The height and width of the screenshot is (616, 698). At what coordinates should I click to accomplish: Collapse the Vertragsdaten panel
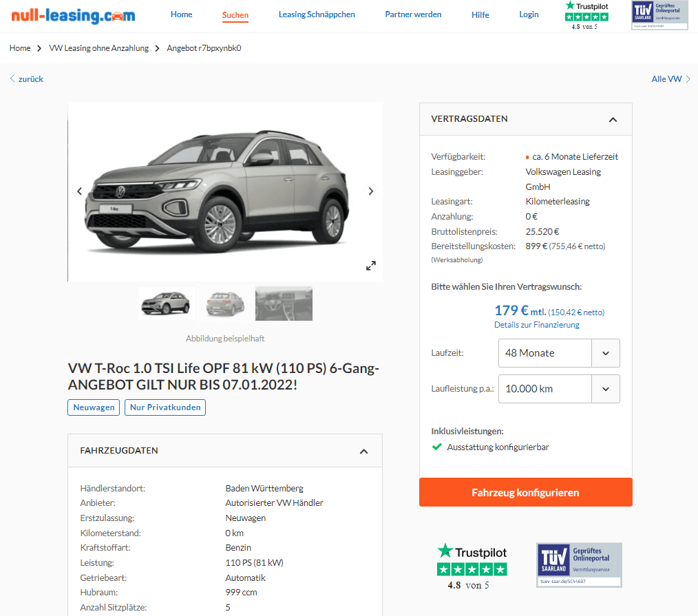click(613, 119)
